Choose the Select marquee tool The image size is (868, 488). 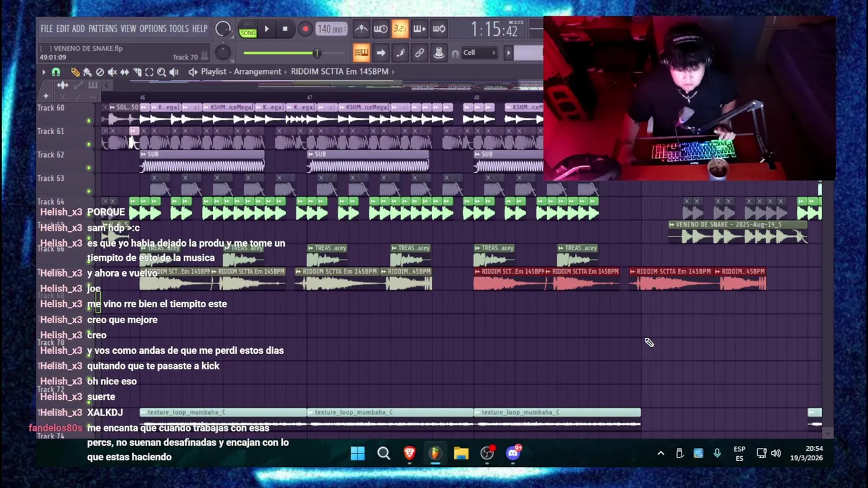pyautogui.click(x=149, y=72)
